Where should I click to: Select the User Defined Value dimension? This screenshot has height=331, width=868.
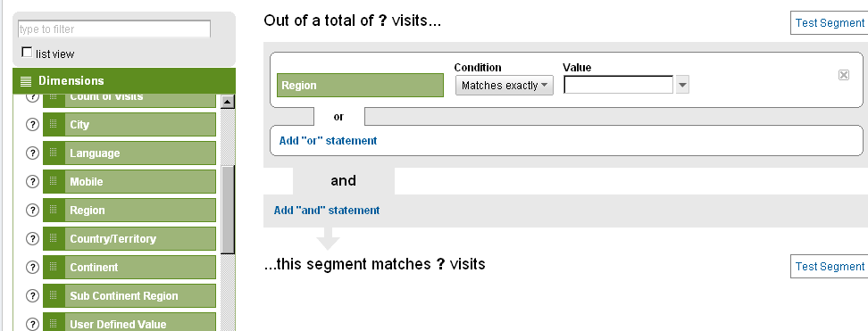pyautogui.click(x=129, y=323)
